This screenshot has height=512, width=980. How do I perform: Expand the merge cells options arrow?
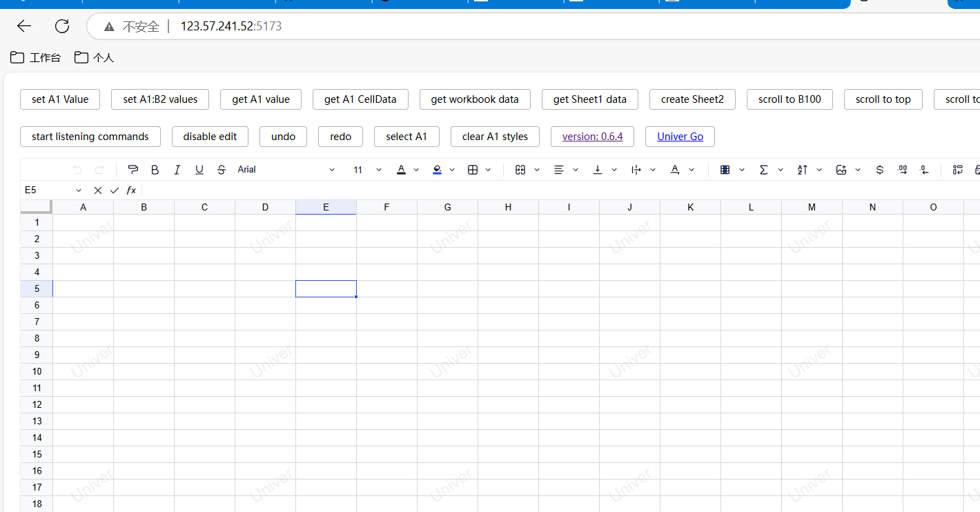click(x=537, y=170)
